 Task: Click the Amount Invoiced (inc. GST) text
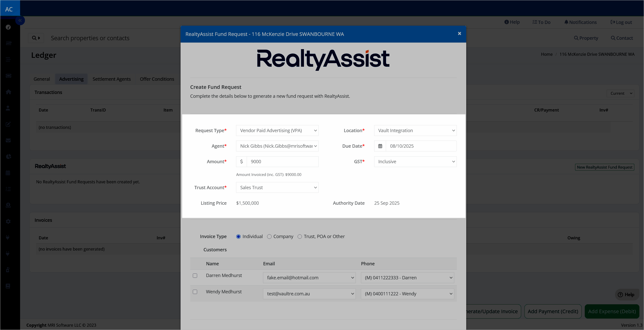point(269,175)
